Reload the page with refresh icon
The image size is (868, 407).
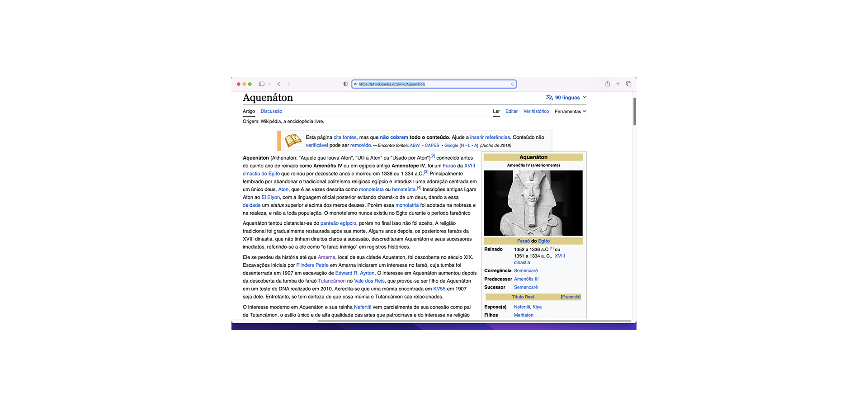(513, 84)
